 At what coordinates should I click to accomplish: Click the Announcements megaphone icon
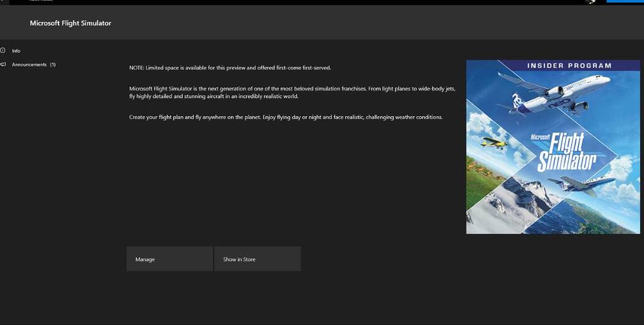[x=3, y=64]
